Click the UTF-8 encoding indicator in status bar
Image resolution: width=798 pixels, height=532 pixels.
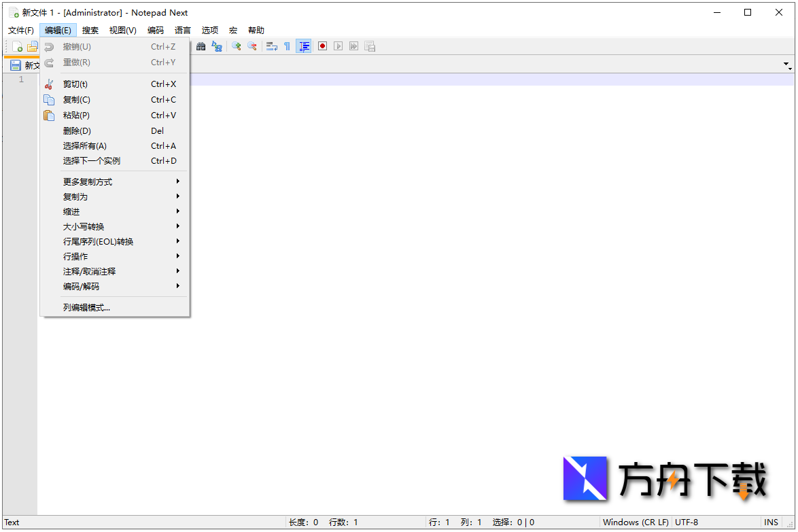tap(687, 522)
